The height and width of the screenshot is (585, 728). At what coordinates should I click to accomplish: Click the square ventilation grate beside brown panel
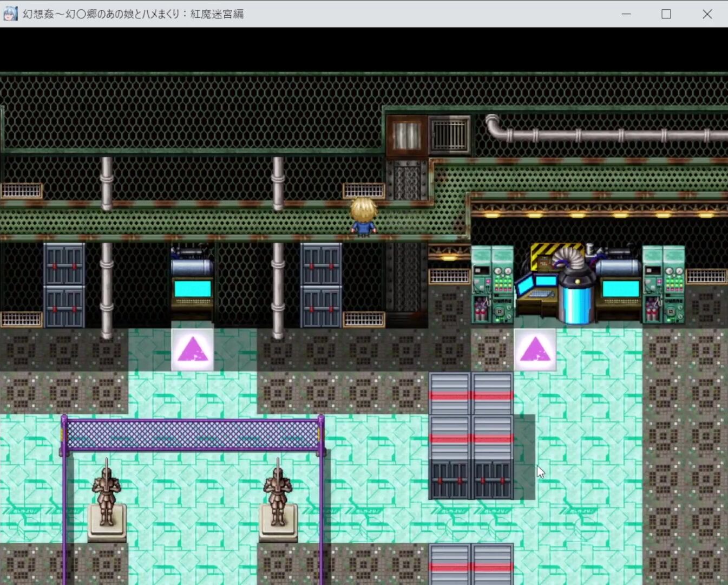coord(449,134)
